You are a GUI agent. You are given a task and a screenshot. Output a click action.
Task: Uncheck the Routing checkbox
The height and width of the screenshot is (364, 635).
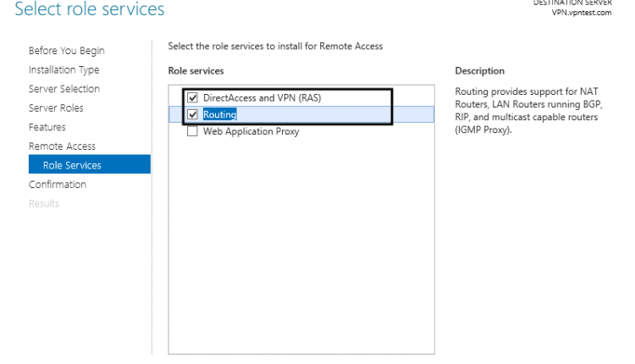pyautogui.click(x=192, y=114)
